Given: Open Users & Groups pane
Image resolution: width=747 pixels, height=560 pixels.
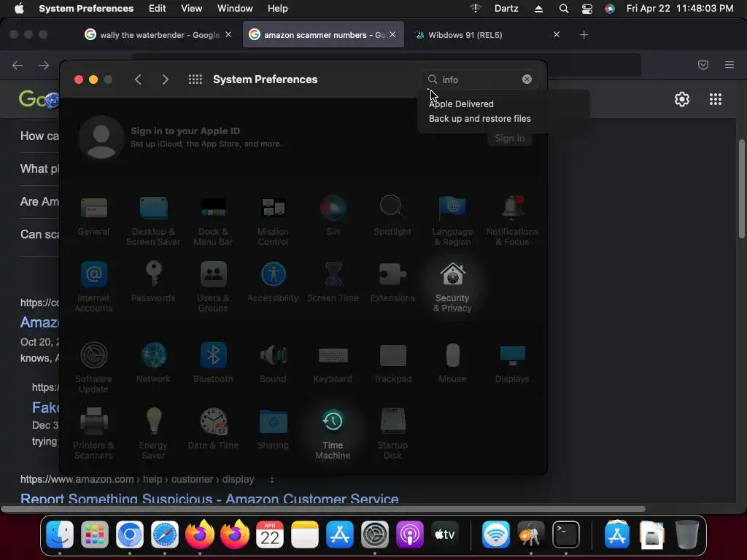Looking at the screenshot, I should click(x=213, y=287).
